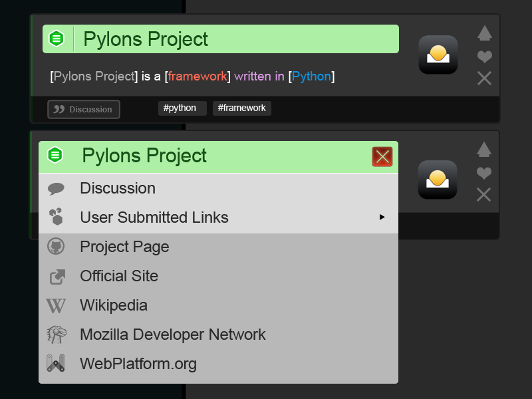Click the egg avatar on the second card
The image size is (532, 399).
438,180
